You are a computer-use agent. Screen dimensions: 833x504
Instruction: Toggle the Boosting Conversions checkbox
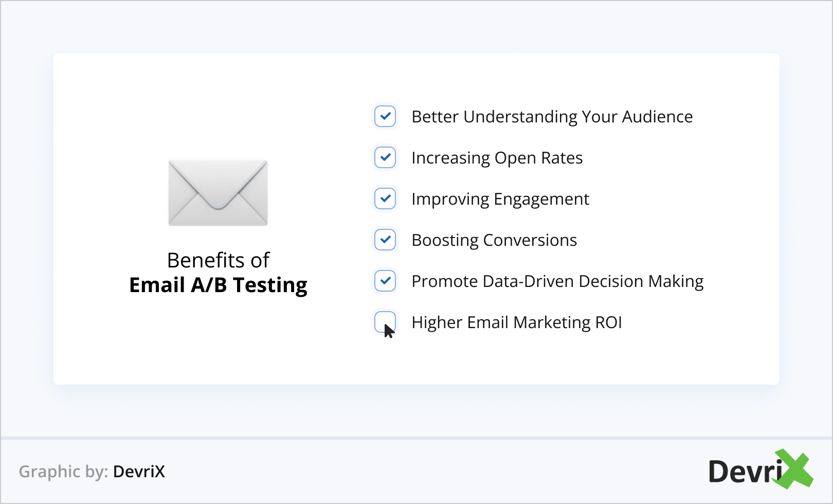coord(385,240)
